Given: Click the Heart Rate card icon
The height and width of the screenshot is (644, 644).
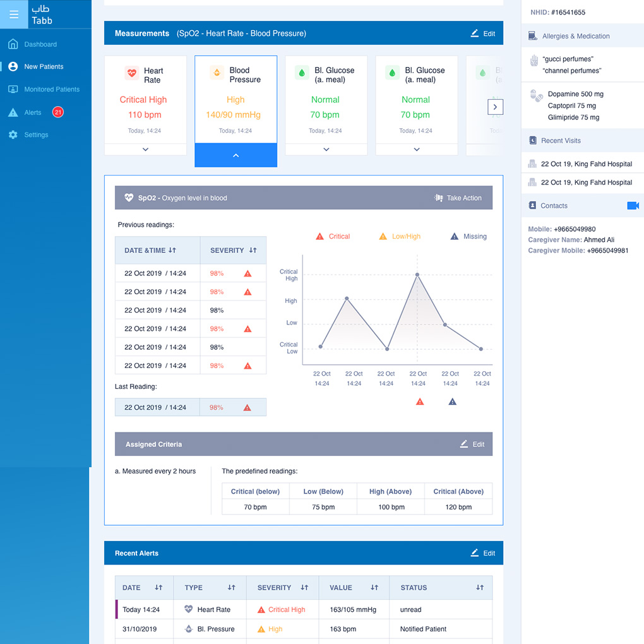Looking at the screenshot, I should 131,73.
